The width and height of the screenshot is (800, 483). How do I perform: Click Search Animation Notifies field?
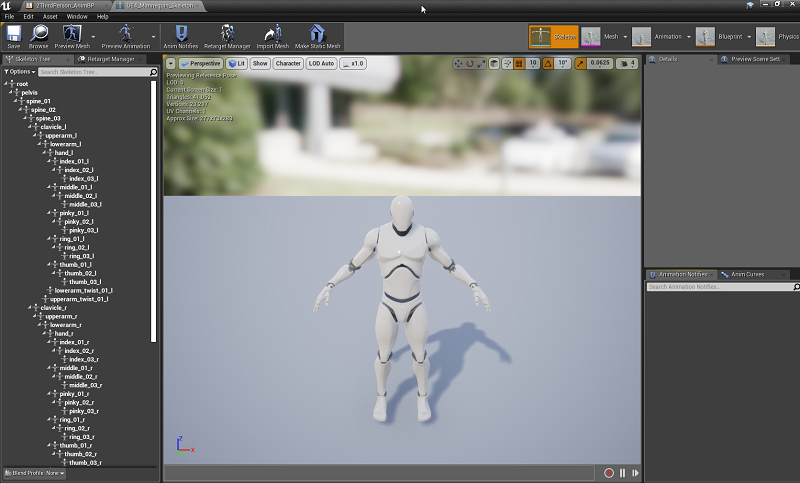tap(719, 287)
